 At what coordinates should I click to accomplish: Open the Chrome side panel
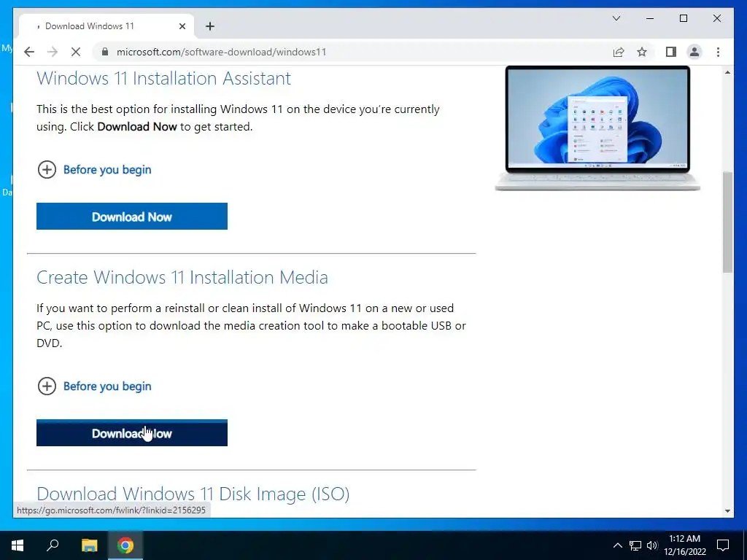[671, 52]
